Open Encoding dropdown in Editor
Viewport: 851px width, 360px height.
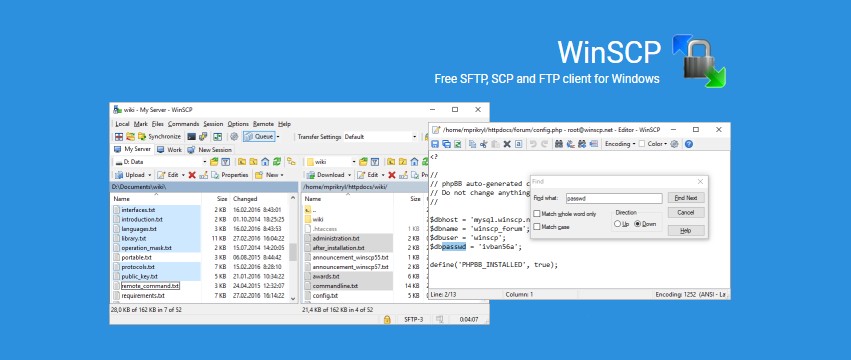620,144
